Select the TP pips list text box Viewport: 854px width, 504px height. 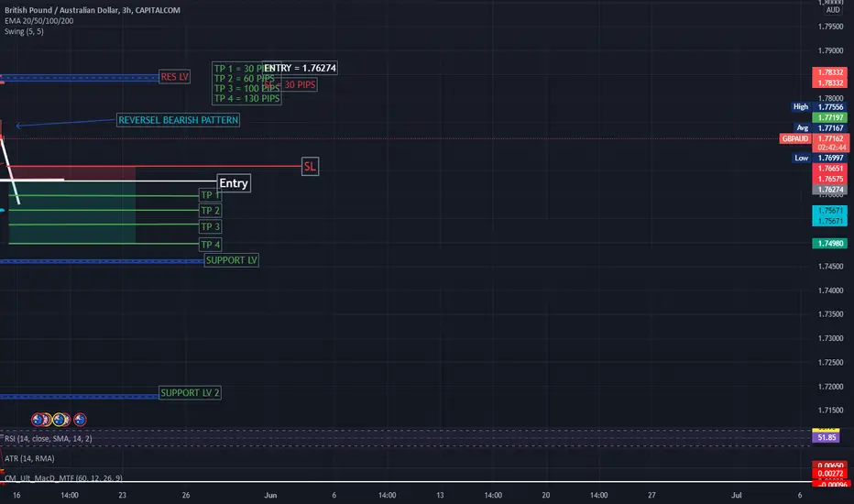click(246, 83)
